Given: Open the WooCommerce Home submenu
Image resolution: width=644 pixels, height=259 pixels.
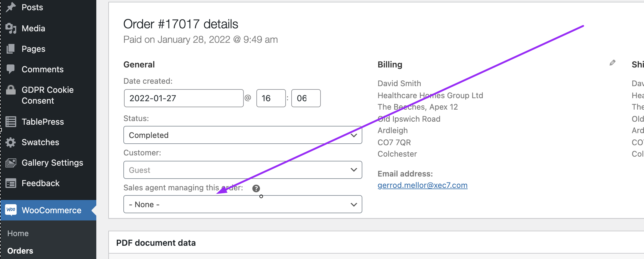Looking at the screenshot, I should pos(18,233).
